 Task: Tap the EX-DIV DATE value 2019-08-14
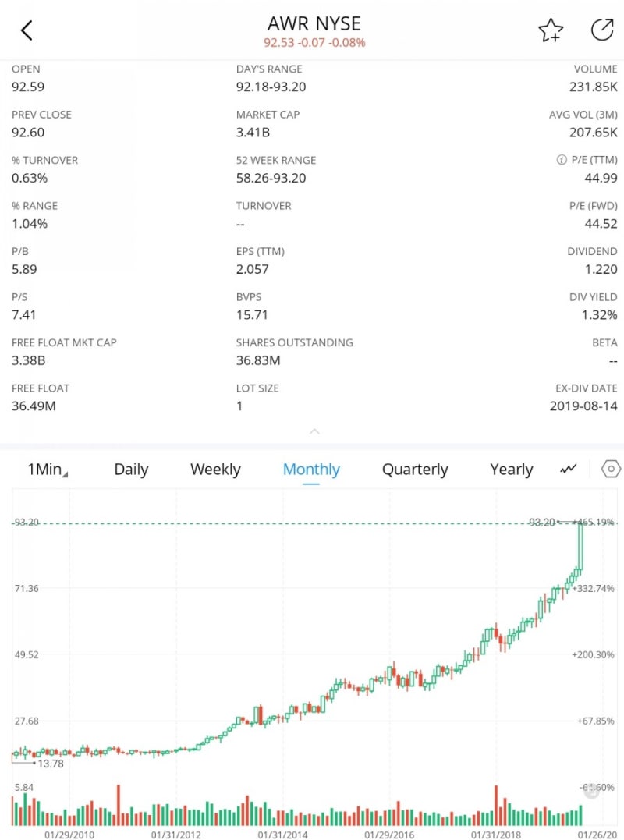click(x=583, y=406)
